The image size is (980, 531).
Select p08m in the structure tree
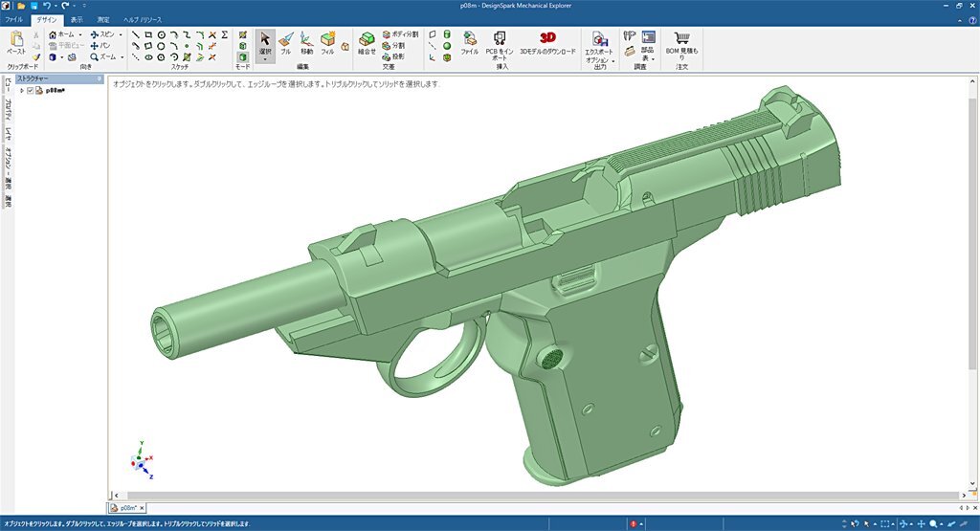tap(55, 91)
